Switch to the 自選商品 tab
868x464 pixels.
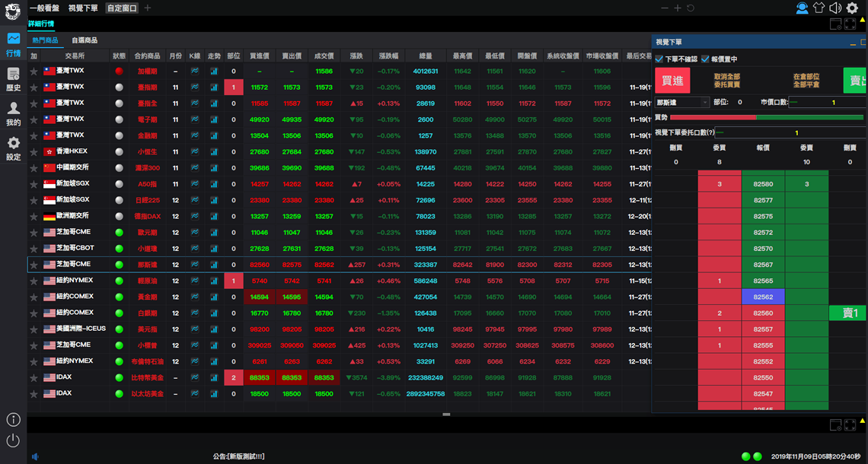85,40
